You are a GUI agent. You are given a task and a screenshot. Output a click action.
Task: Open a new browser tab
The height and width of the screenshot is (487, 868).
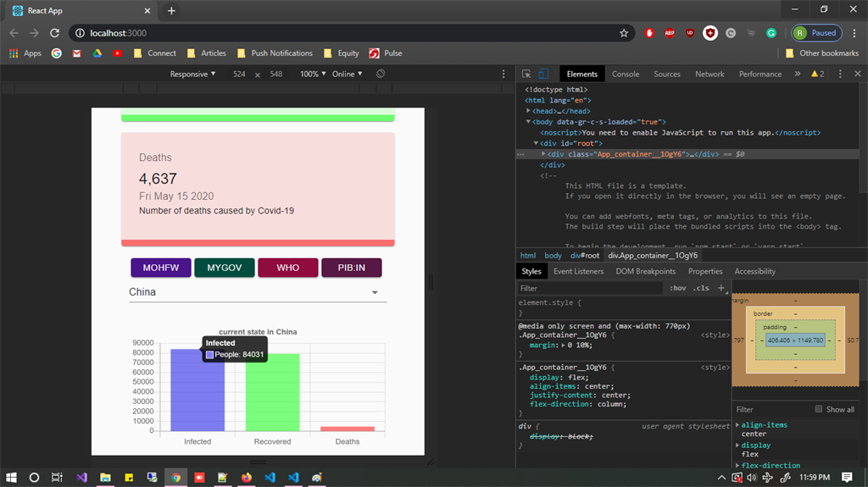click(x=171, y=10)
